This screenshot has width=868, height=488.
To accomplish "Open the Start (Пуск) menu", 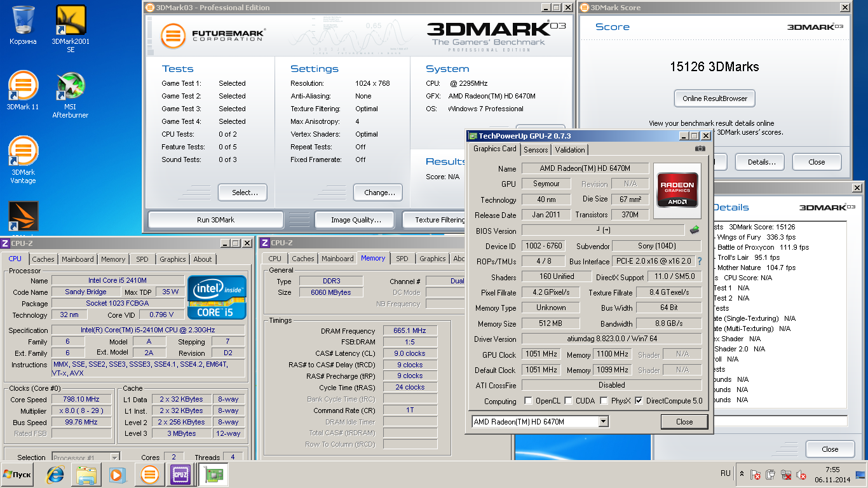I will (17, 475).
